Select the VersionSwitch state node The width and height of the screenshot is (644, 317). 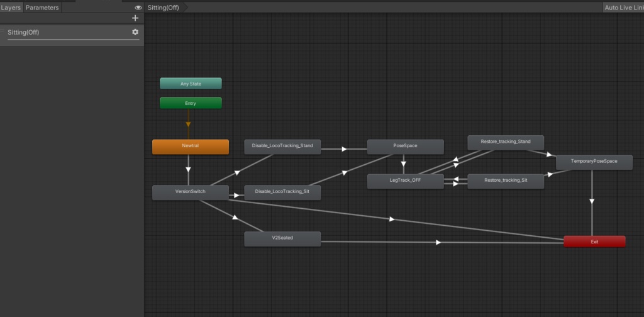(191, 192)
